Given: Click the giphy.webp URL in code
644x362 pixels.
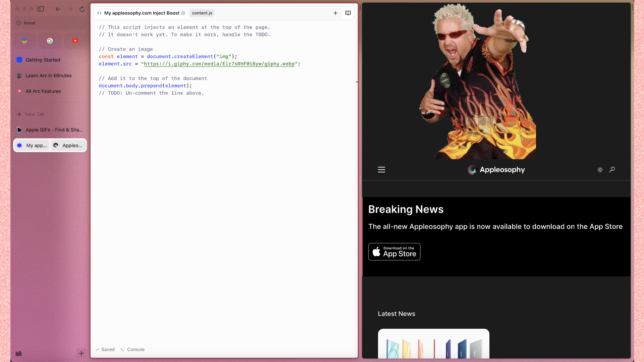Looking at the screenshot, I should pos(219,64).
